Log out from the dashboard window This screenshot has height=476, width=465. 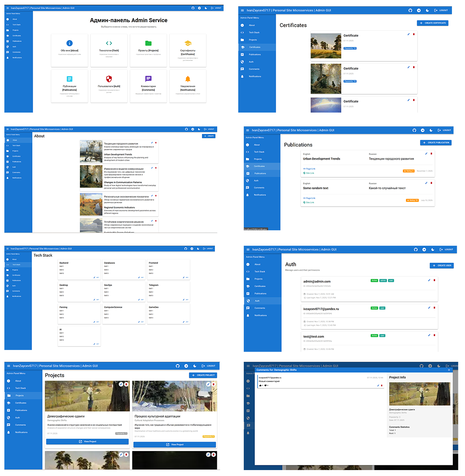[216, 8]
